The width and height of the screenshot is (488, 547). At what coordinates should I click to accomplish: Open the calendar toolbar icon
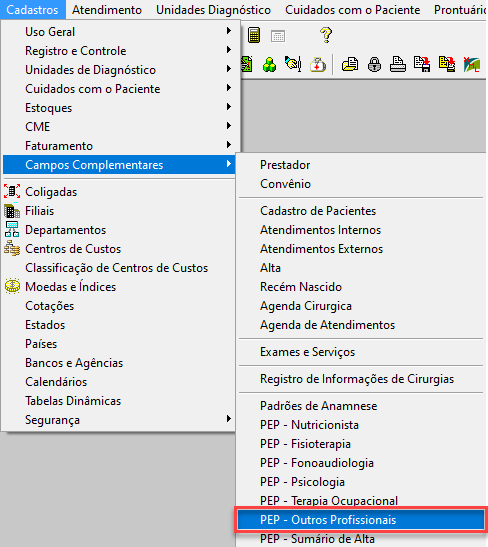(x=278, y=36)
